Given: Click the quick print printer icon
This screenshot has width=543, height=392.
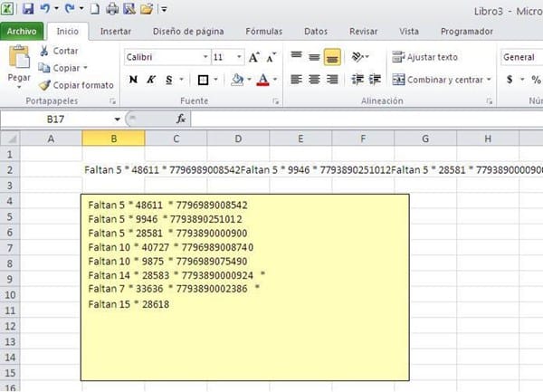Looking at the screenshot, I should 112,8.
